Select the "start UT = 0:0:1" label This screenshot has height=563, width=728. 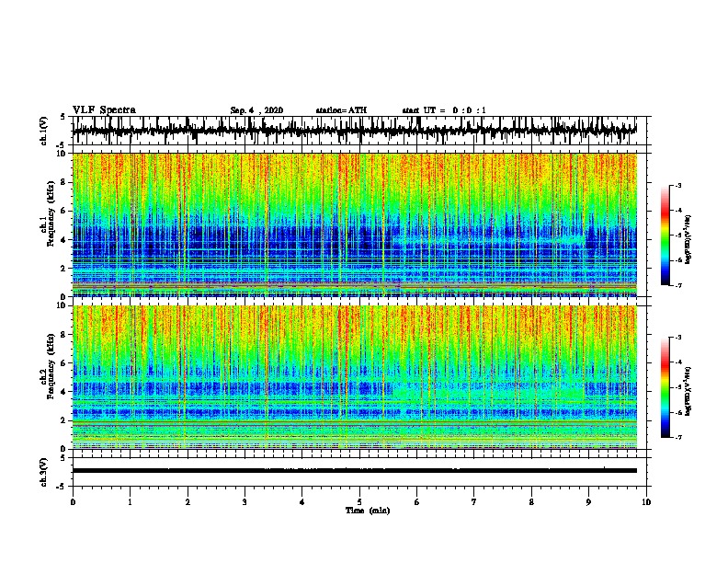coord(444,110)
